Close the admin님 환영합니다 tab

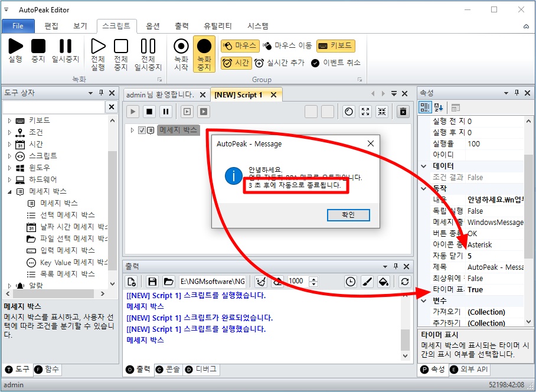[202, 95]
